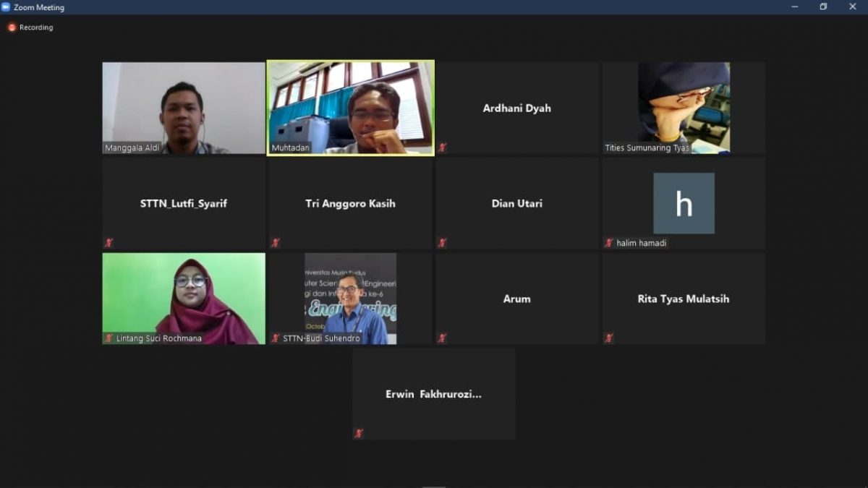
Task: Click the muted mic icon on Tri Anggoro Kasih's tile
Action: click(276, 243)
